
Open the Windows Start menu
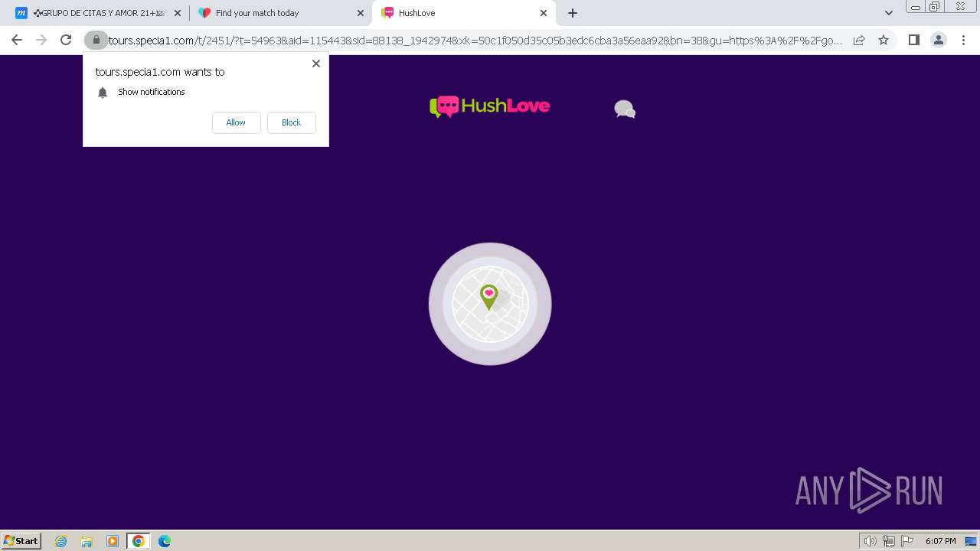pos(21,540)
